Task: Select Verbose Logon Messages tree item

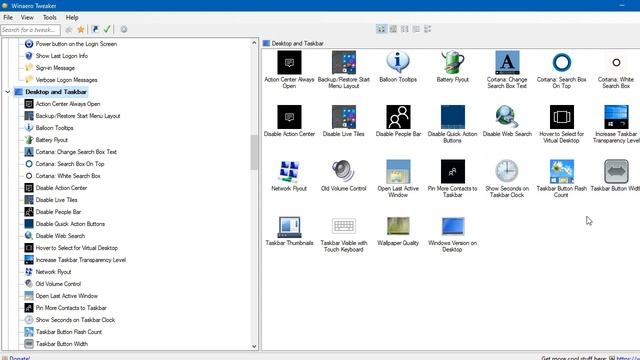Action: click(66, 80)
